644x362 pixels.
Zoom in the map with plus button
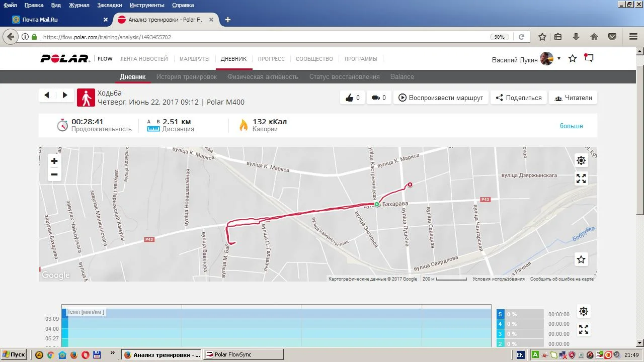point(54,161)
